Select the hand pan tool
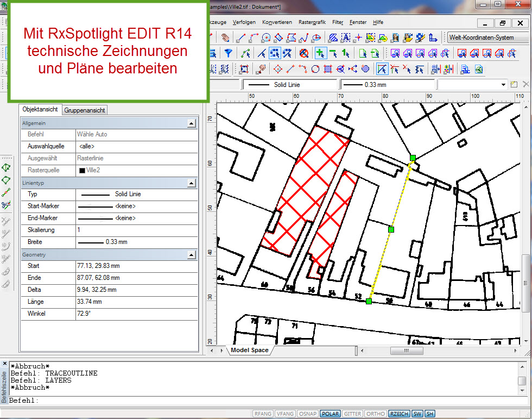532x419 pixels. pos(225,37)
